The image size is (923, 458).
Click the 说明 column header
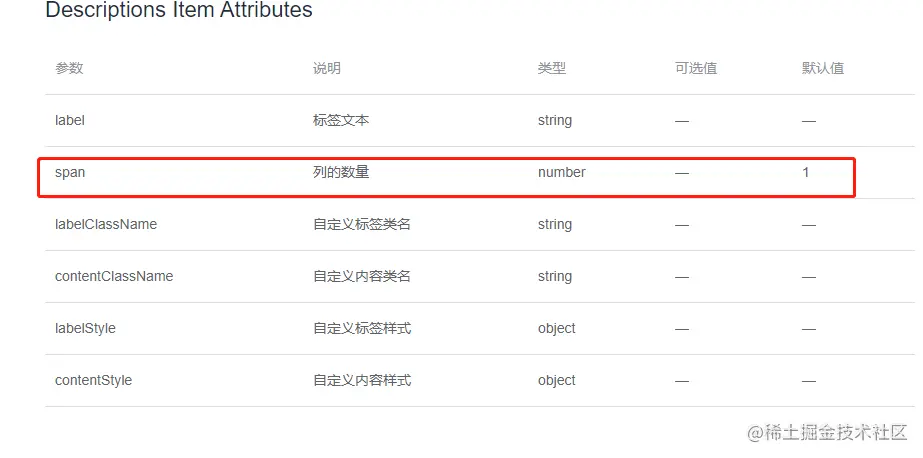click(327, 68)
